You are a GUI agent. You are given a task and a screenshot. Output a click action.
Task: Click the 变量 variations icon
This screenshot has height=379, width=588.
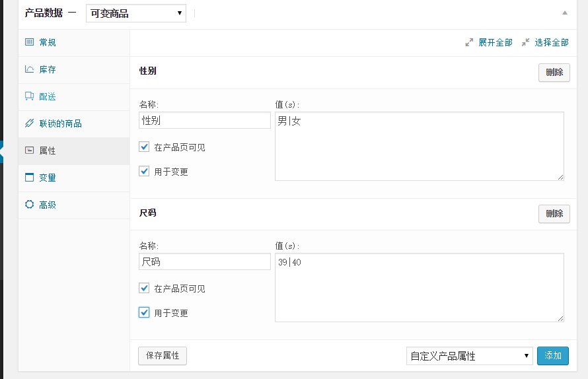29,178
